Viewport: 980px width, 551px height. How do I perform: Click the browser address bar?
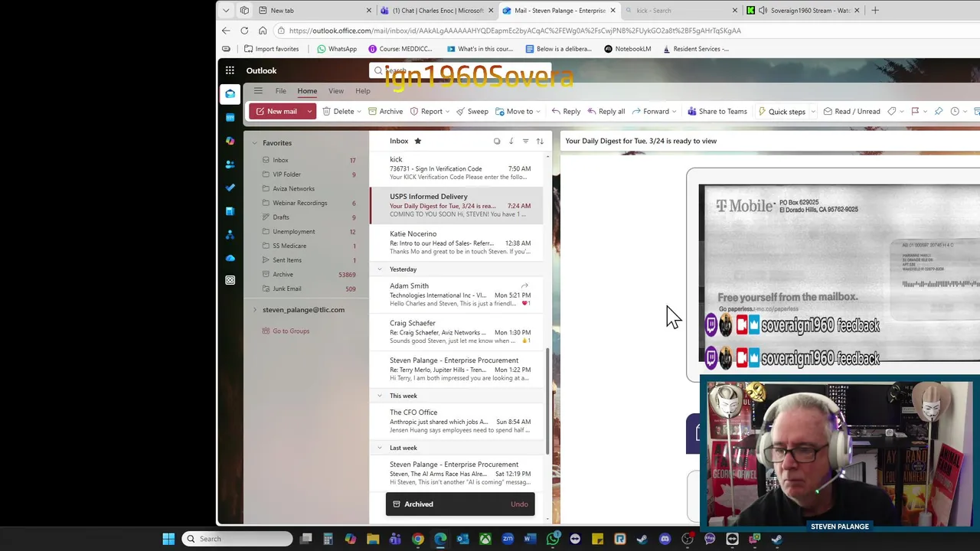pyautogui.click(x=514, y=31)
